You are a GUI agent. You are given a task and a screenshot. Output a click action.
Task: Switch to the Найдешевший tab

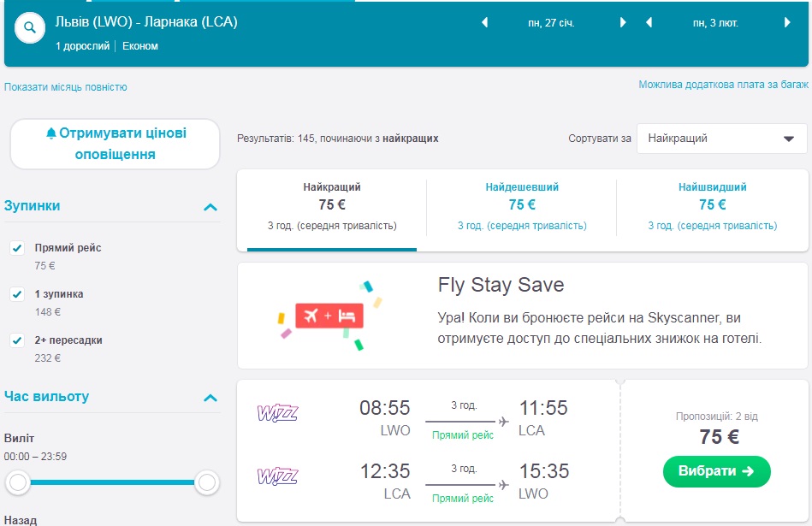tap(521, 206)
